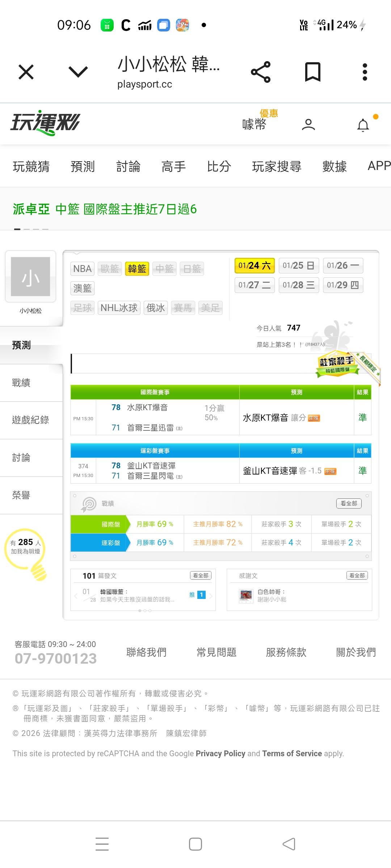This screenshot has width=391, height=868.
Task: Open 關於我們 footer link
Action: (356, 652)
